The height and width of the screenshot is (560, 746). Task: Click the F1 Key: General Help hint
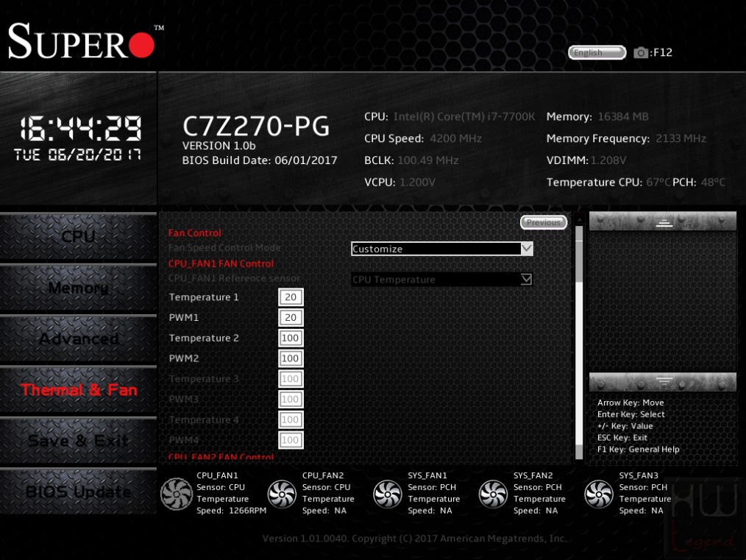tap(638, 449)
